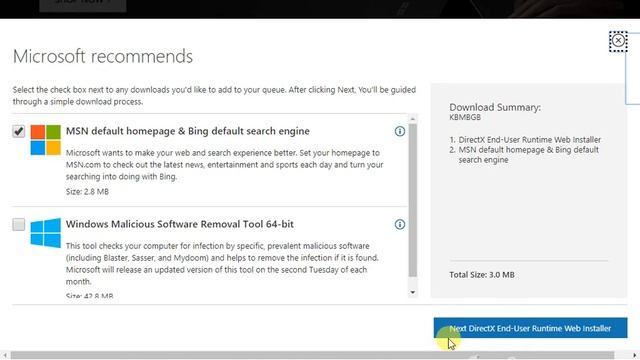Screen dimensions: 640x360
Task: Select the 'MSN default homepage & Bing default search engine' title
Action: tap(188, 131)
